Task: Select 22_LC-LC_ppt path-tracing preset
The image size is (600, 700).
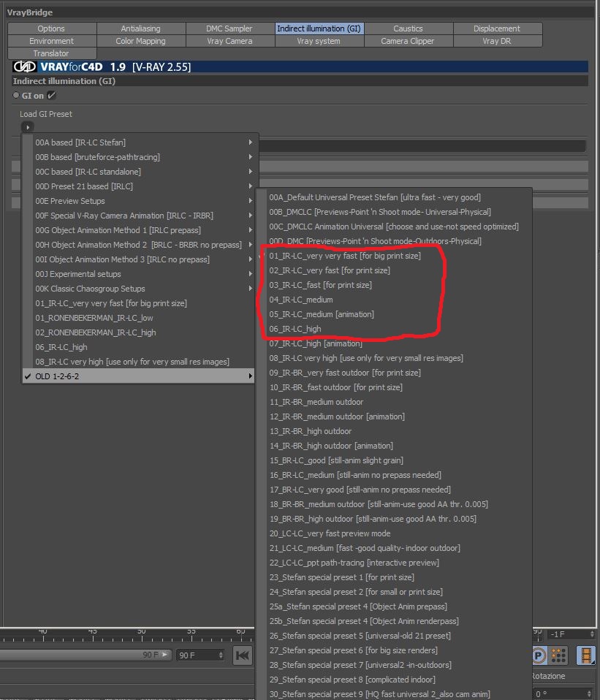Action: (395, 563)
